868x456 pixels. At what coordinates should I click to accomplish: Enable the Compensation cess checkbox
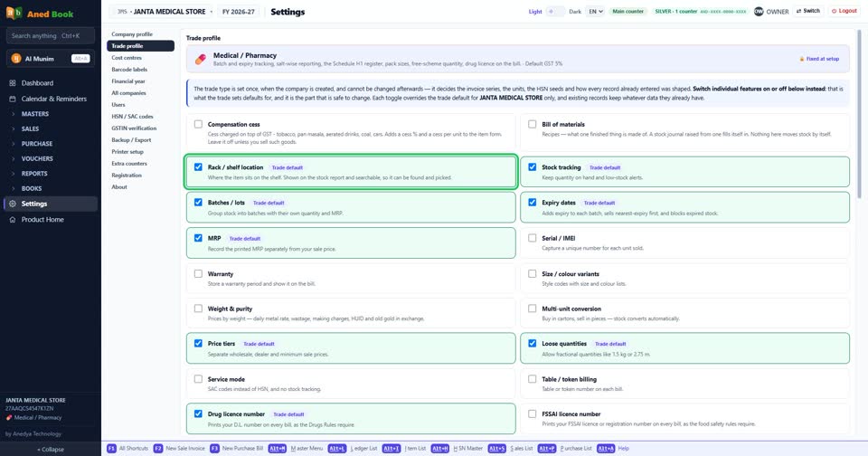198,124
